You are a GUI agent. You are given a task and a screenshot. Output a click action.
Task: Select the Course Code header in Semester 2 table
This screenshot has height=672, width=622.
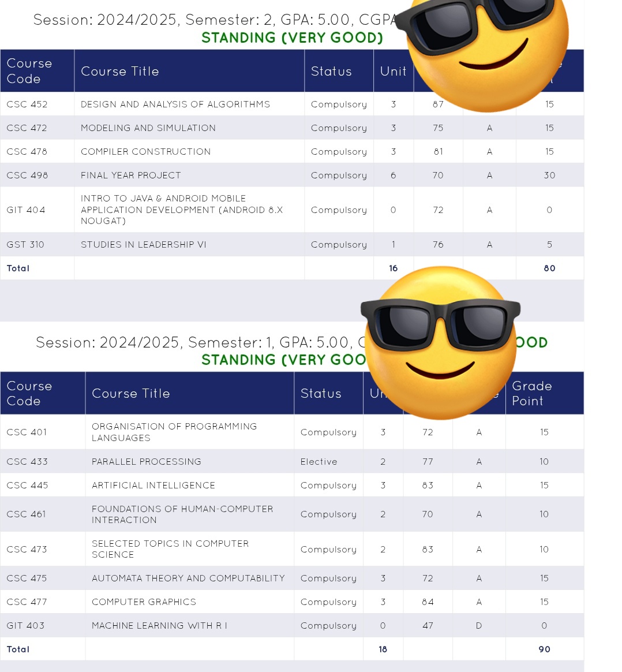click(x=29, y=70)
